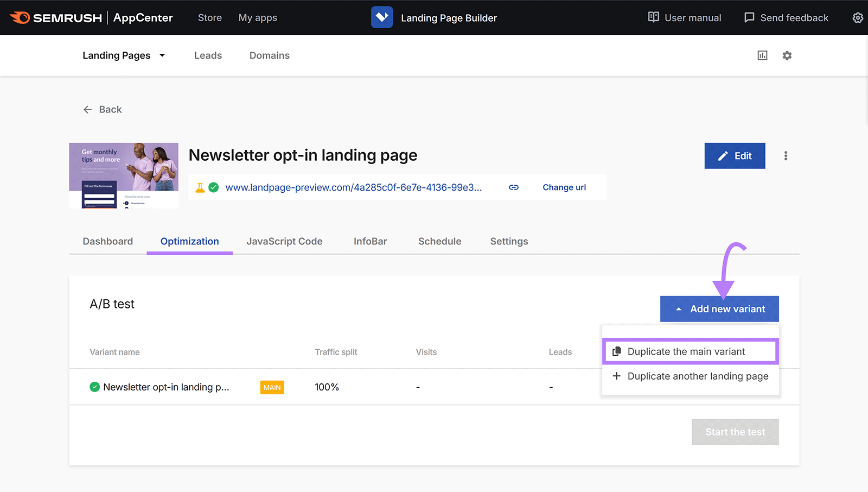Open the analytics chart icon near the tabs
The height and width of the screenshot is (492, 868).
point(762,55)
